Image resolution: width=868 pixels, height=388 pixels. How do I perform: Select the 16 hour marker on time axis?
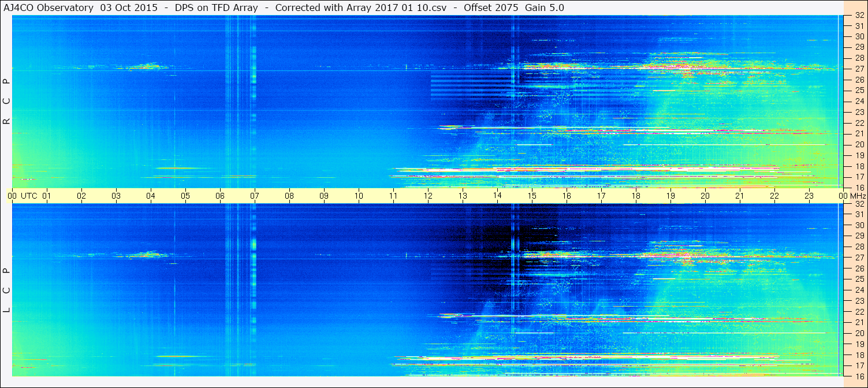(x=567, y=196)
